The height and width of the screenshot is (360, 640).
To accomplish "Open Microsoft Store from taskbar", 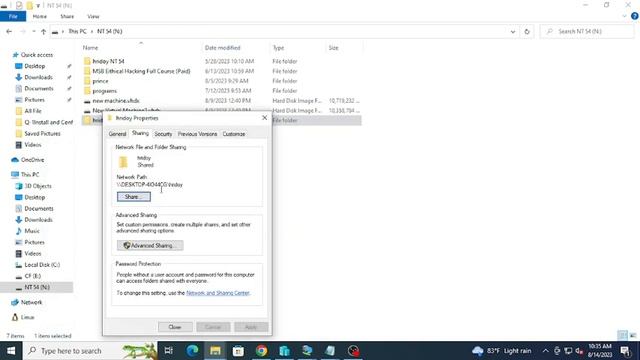I will pos(238,351).
